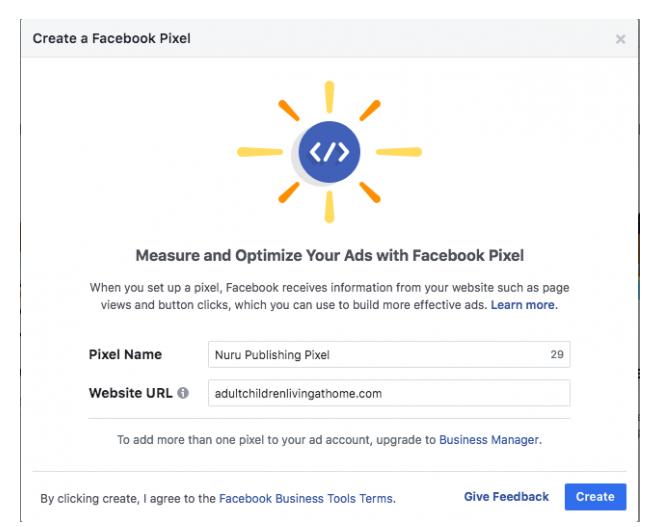Click the right yellow ray beside pixel icon
The image size is (645, 527).
tap(399, 152)
